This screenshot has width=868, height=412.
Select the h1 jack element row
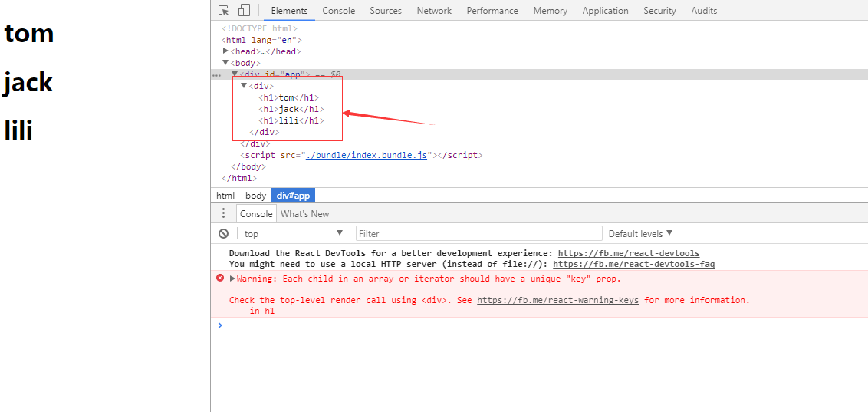[x=291, y=109]
